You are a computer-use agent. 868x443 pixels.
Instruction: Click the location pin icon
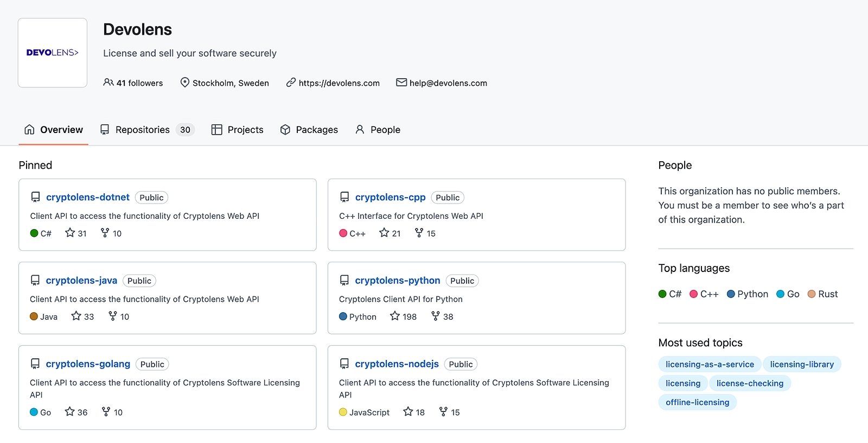coord(185,83)
